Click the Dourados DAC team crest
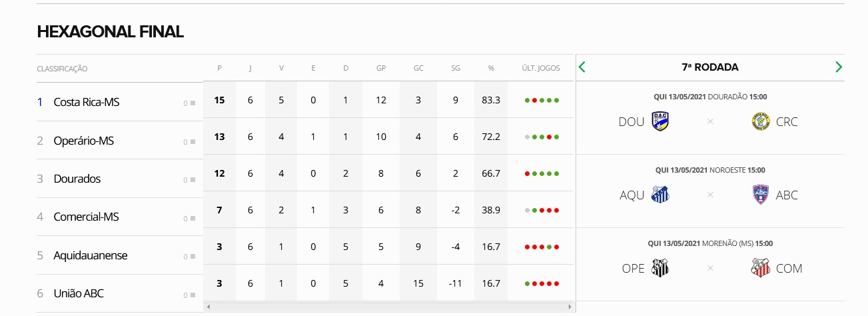The height and width of the screenshot is (316, 868). pos(660,121)
